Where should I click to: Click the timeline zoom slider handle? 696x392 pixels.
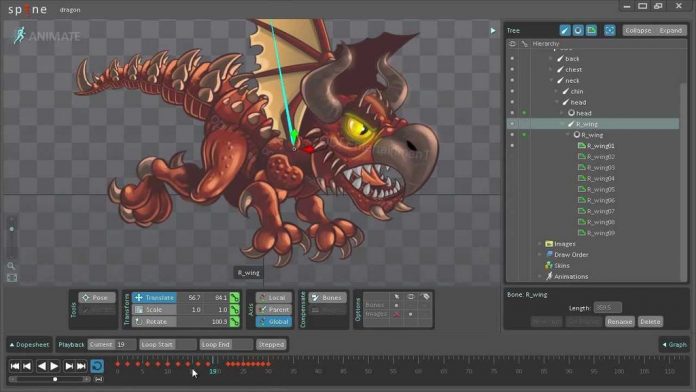point(55,379)
